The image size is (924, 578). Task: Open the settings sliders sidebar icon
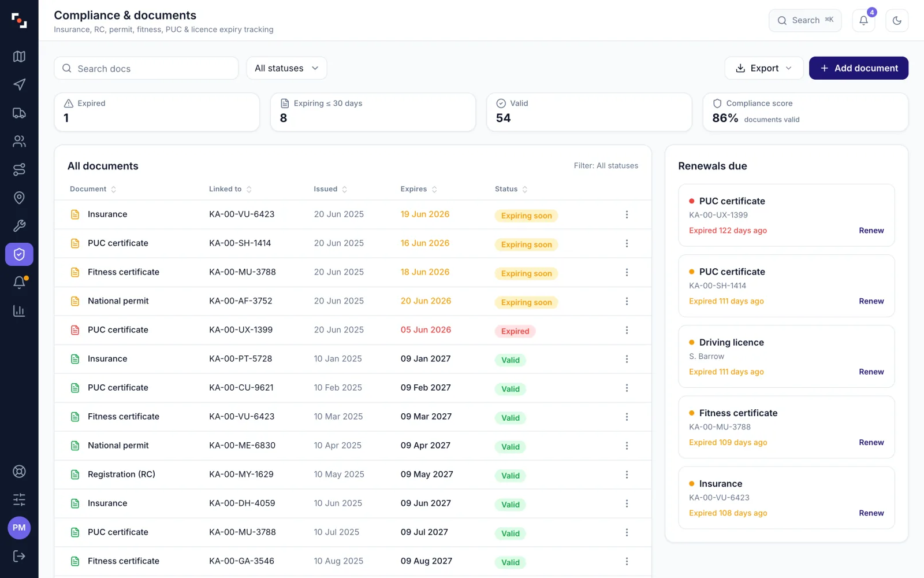pyautogui.click(x=19, y=499)
